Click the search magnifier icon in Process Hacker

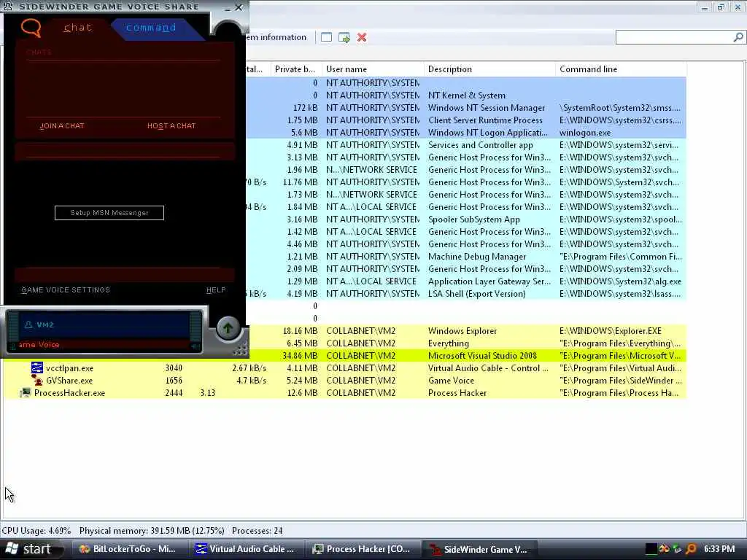[738, 37]
